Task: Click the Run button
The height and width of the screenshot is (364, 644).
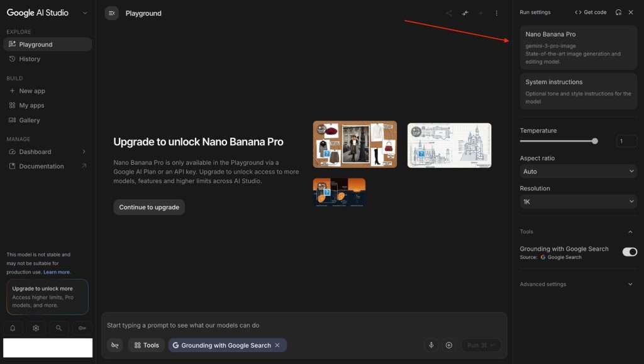Action: [481, 345]
